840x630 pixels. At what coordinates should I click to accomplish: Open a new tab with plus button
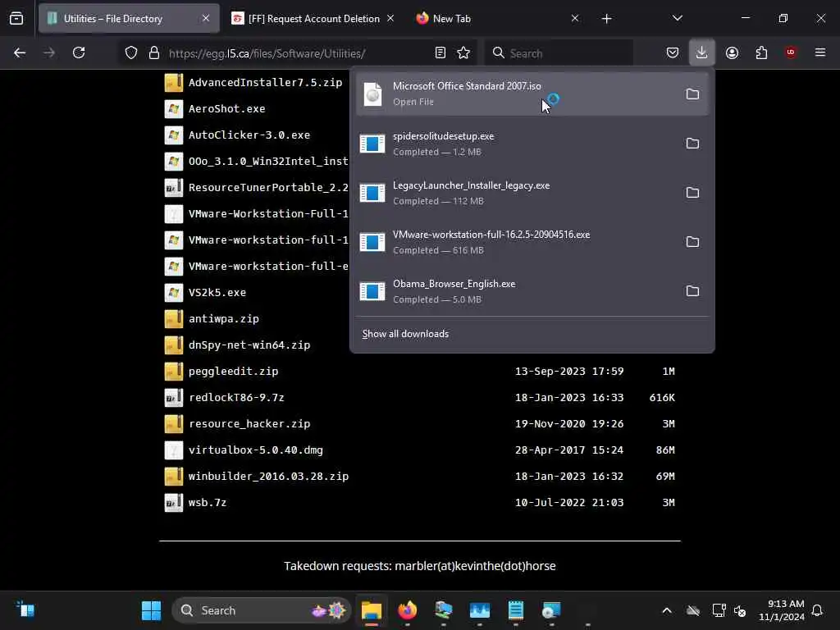click(606, 19)
